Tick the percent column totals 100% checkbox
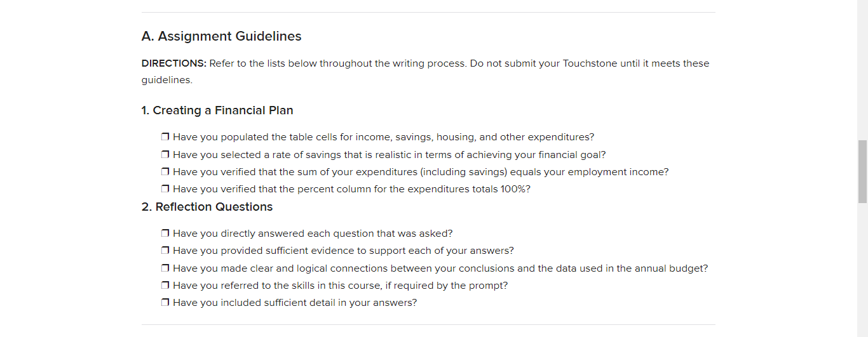 tap(165, 188)
